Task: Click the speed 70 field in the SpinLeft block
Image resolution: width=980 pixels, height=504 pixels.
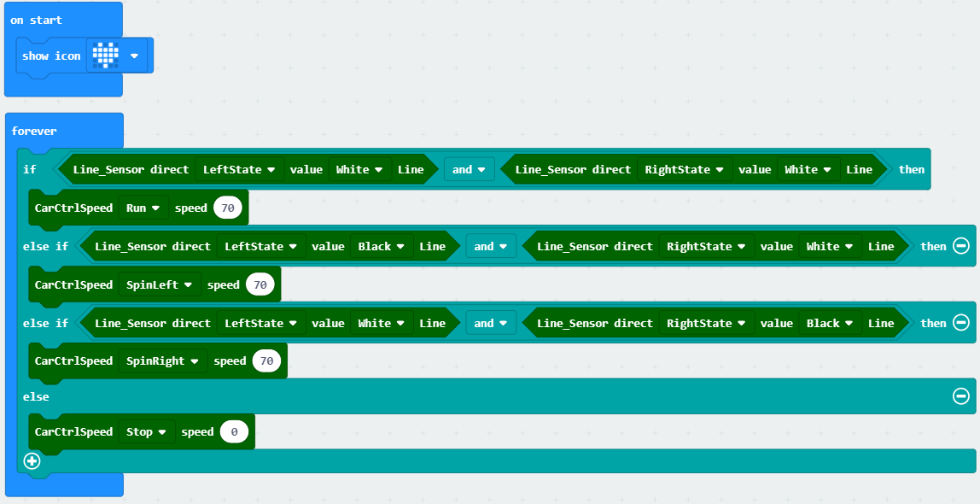Action: tap(260, 284)
